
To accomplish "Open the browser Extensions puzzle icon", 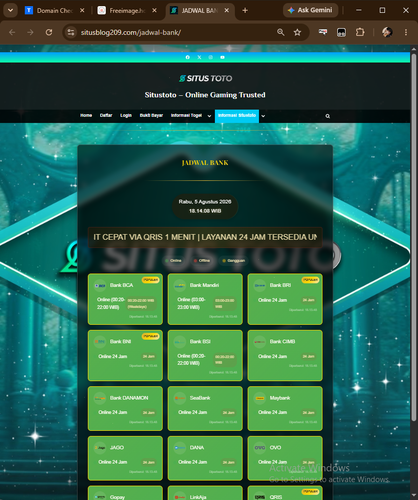I will coord(360,32).
